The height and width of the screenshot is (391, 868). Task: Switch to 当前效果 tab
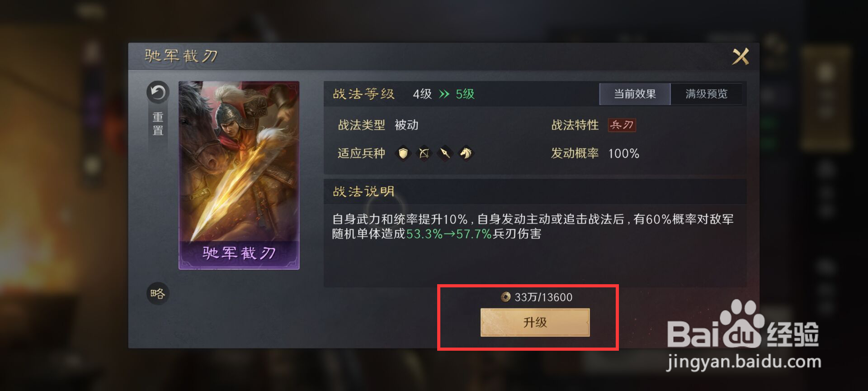[x=635, y=94]
